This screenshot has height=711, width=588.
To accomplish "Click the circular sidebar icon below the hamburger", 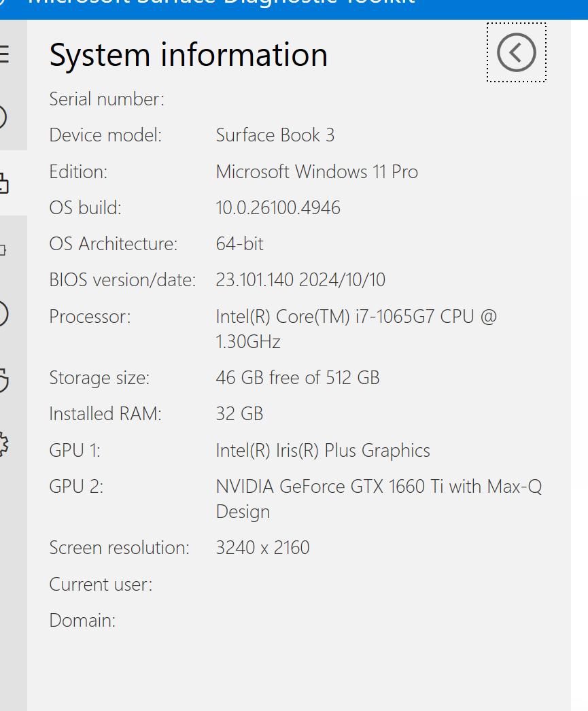I will pos(3,118).
